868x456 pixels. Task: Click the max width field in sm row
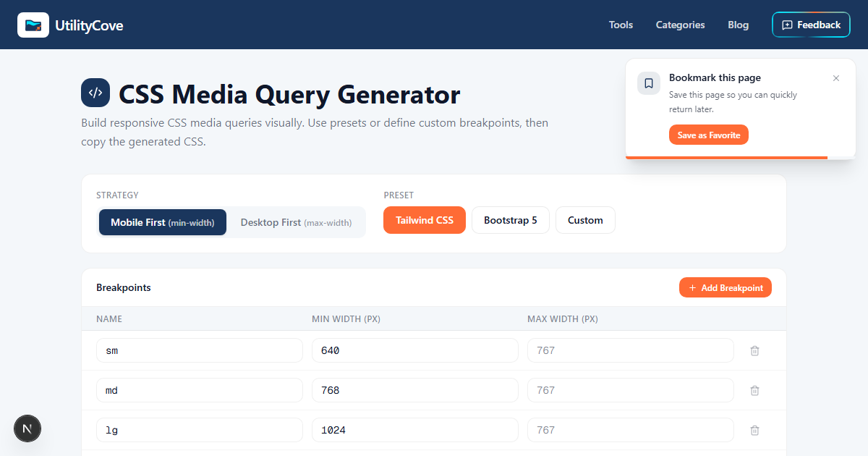631,350
